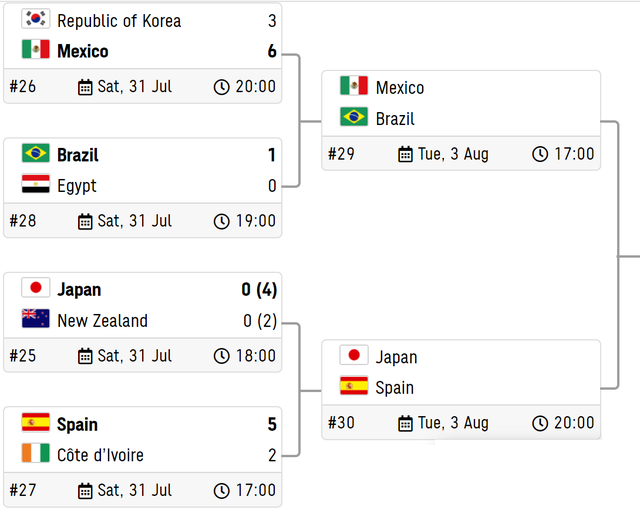Screen dimensions: 640x520
Task: Click match number #30 label
Action: click(x=341, y=423)
